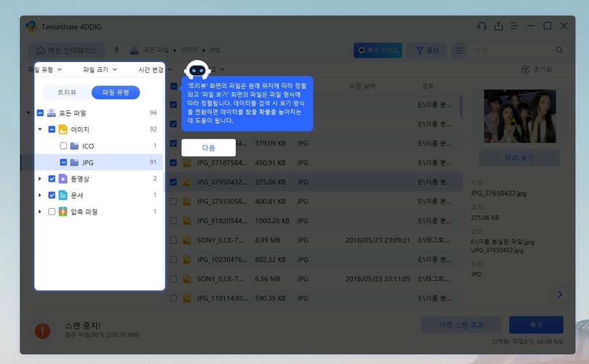Click the blue 복구 recover button
589x364 pixels.
tap(536, 325)
